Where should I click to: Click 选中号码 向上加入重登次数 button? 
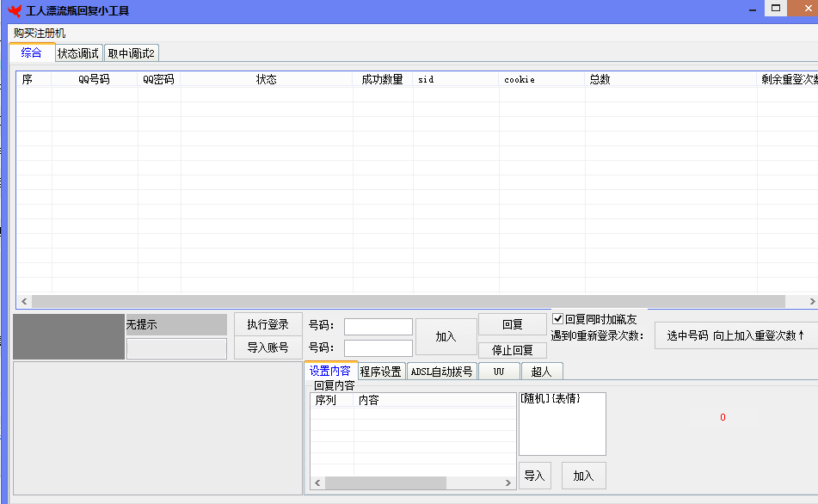pyautogui.click(x=735, y=336)
